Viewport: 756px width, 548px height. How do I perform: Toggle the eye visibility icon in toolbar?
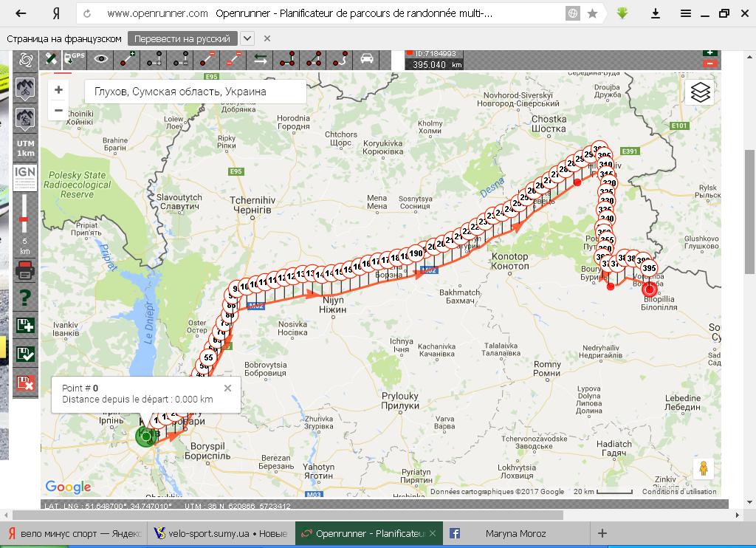[101, 59]
